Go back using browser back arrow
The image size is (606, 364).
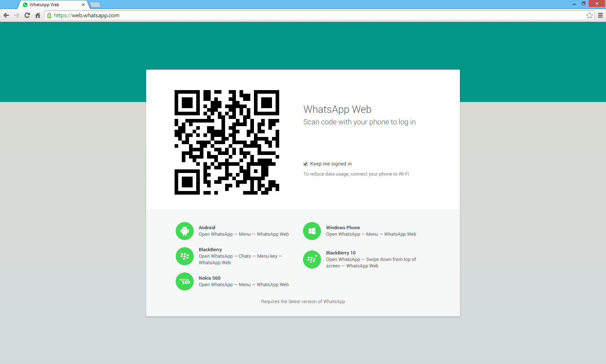click(x=6, y=15)
